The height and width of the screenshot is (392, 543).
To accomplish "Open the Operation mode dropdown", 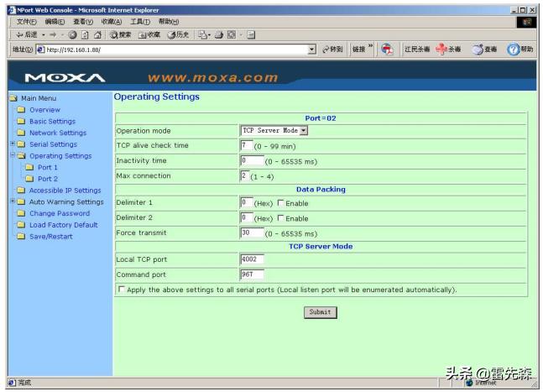I will pos(274,130).
